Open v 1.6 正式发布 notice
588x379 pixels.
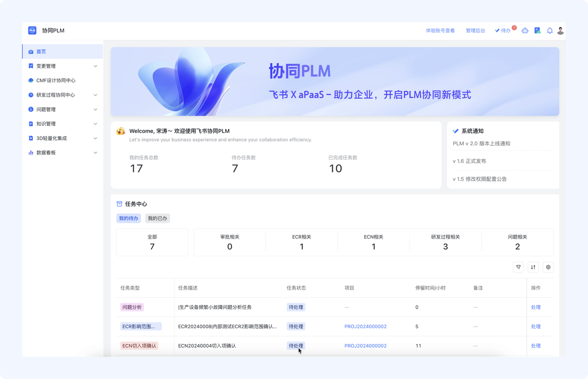coord(469,161)
